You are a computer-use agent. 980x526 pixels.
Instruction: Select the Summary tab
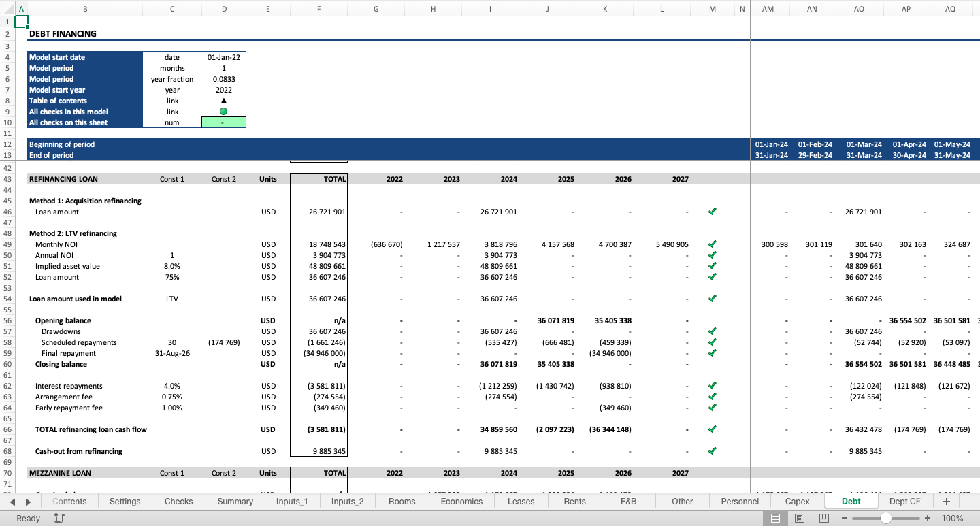235,501
